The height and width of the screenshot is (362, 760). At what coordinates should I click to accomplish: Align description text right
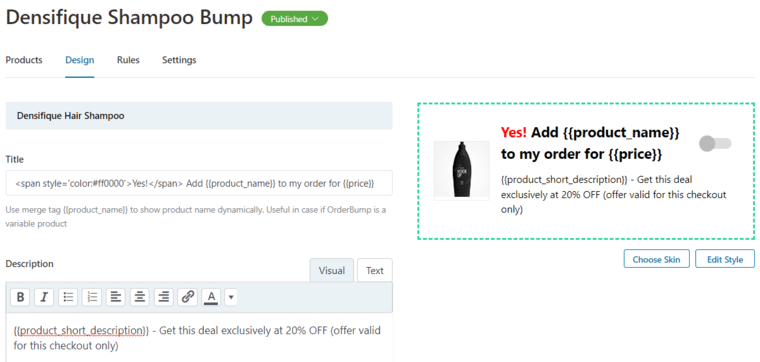click(x=164, y=297)
